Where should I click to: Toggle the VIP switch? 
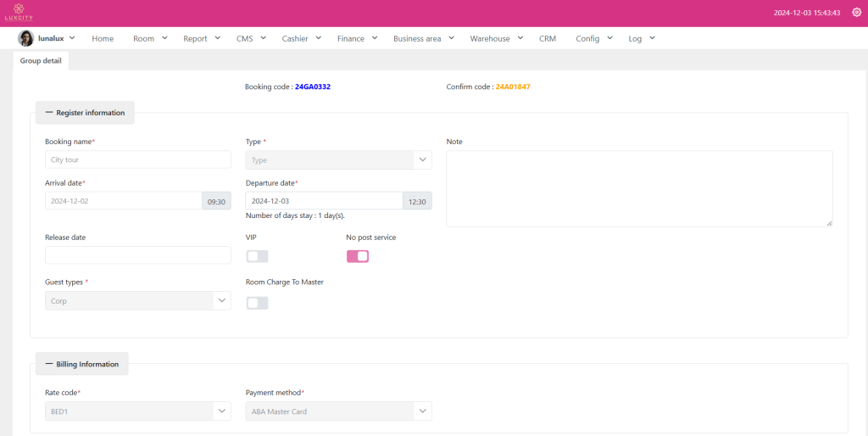tap(257, 256)
